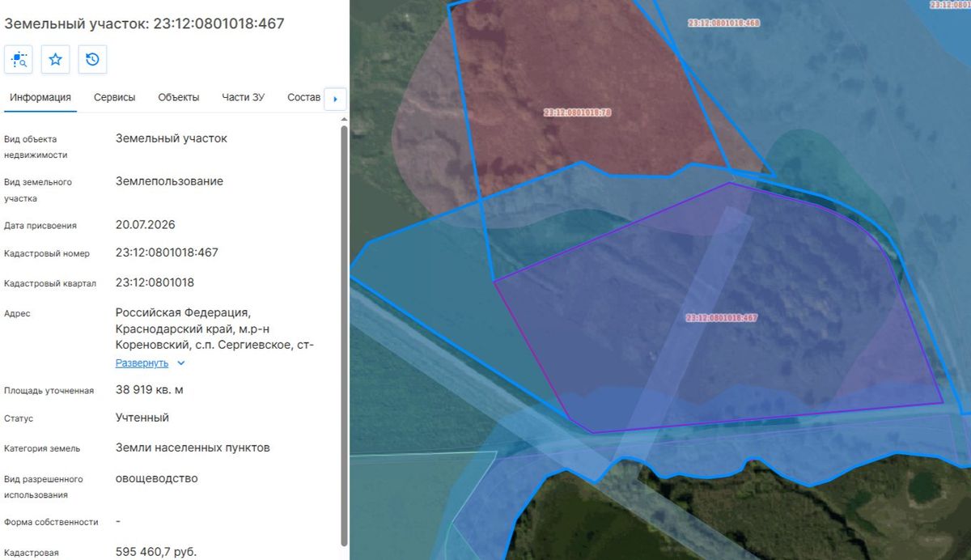
Task: Switch to the Объекты tab
Action: tap(179, 98)
